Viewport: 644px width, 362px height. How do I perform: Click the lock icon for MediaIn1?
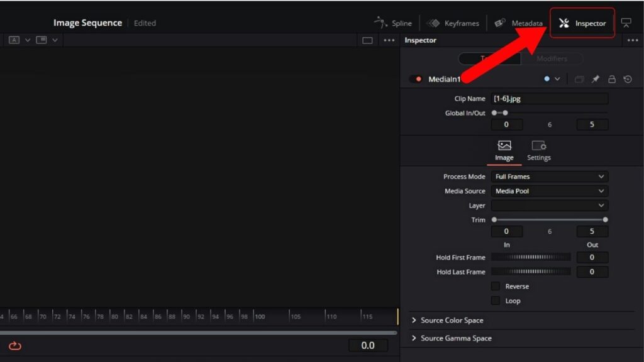tap(612, 79)
